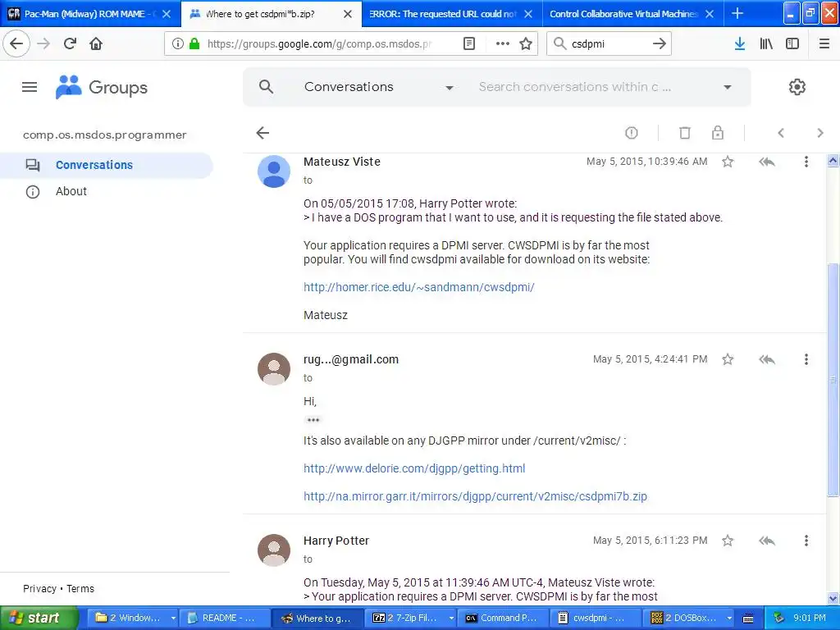Image resolution: width=840 pixels, height=630 pixels.
Task: Toggle reader view icon in address bar
Action: [468, 43]
